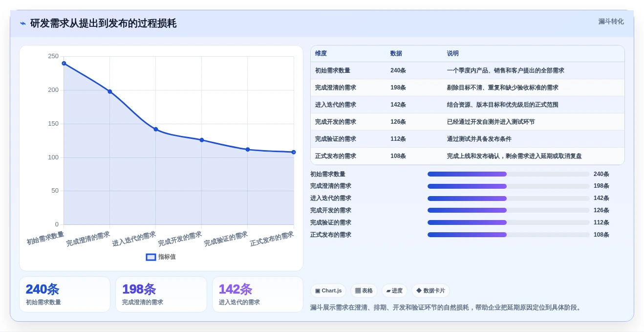The image size is (644, 332).
Task: Click the icon in the Chart.js tag
Action: tap(318, 290)
